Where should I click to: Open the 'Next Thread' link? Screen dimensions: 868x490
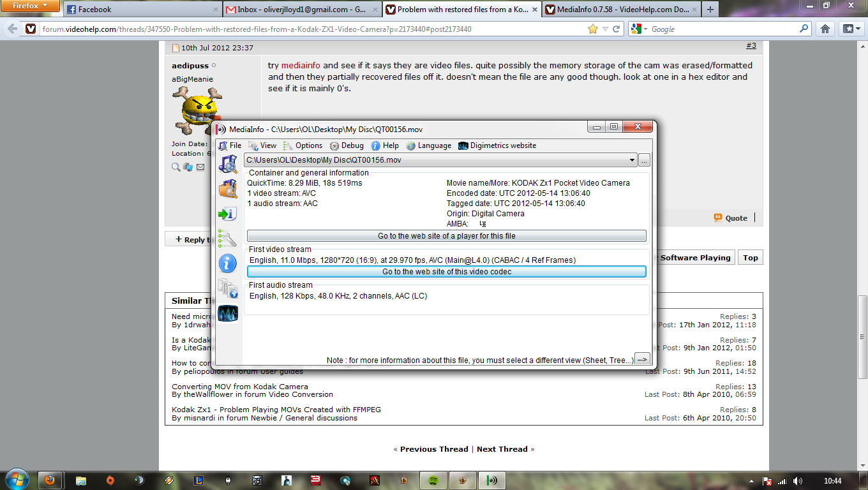tap(502, 449)
